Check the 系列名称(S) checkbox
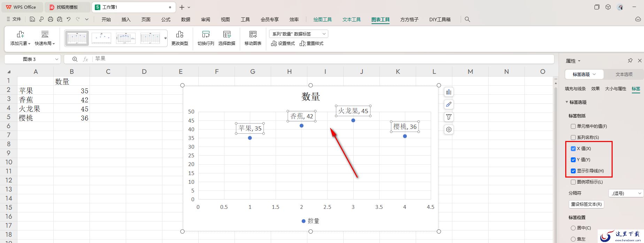This screenshot has width=644, height=243. pyautogui.click(x=573, y=138)
